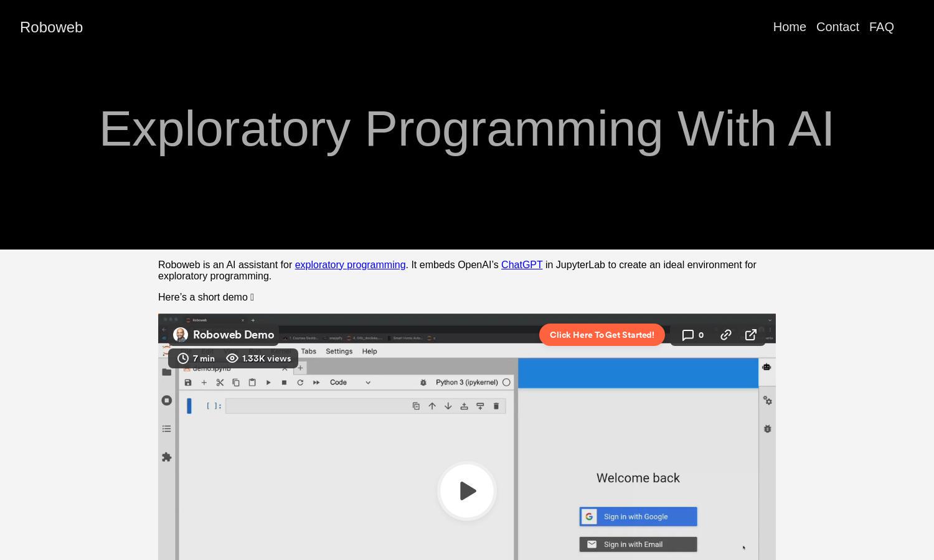Viewport: 934px width, 560px height.
Task: Open the debugger bug icon in right sidebar
Action: [x=767, y=429]
